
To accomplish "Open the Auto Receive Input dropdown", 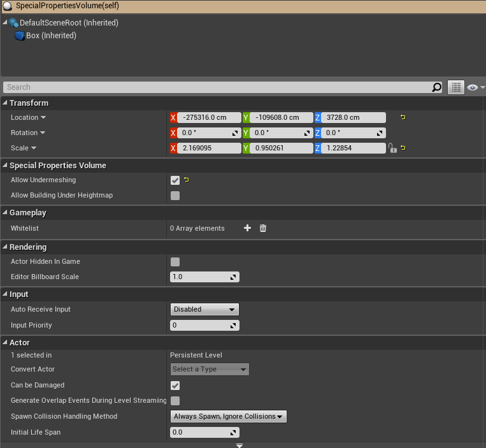I will 204,310.
